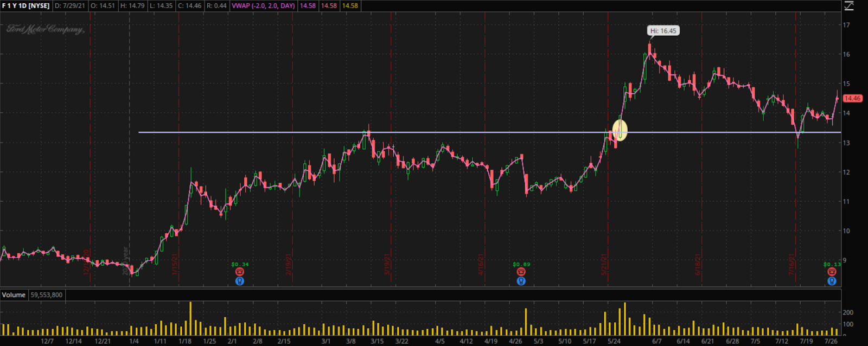
Task: Click the 5/24 date on time axis
Action: [x=614, y=341]
